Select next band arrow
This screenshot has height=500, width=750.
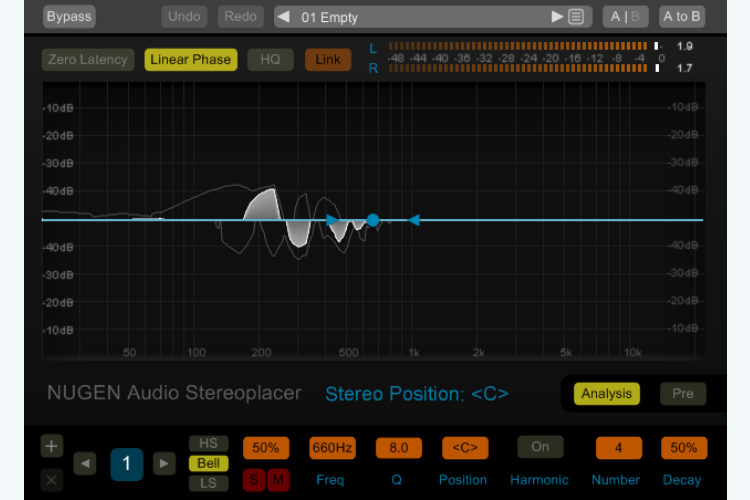click(x=164, y=464)
